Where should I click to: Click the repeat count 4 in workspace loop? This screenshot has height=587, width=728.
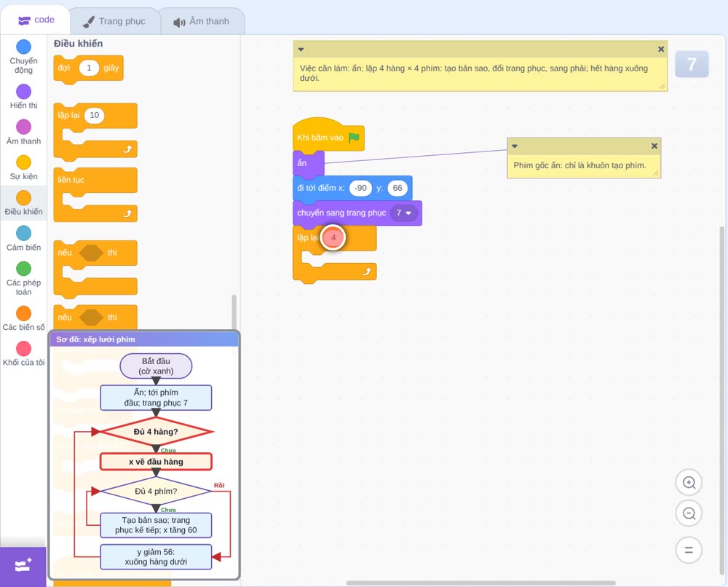[333, 237]
